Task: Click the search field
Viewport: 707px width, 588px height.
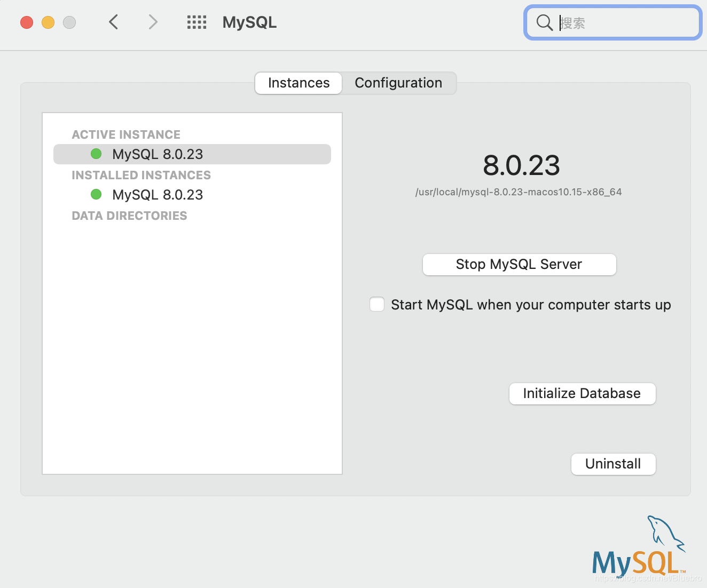Action: (x=612, y=22)
